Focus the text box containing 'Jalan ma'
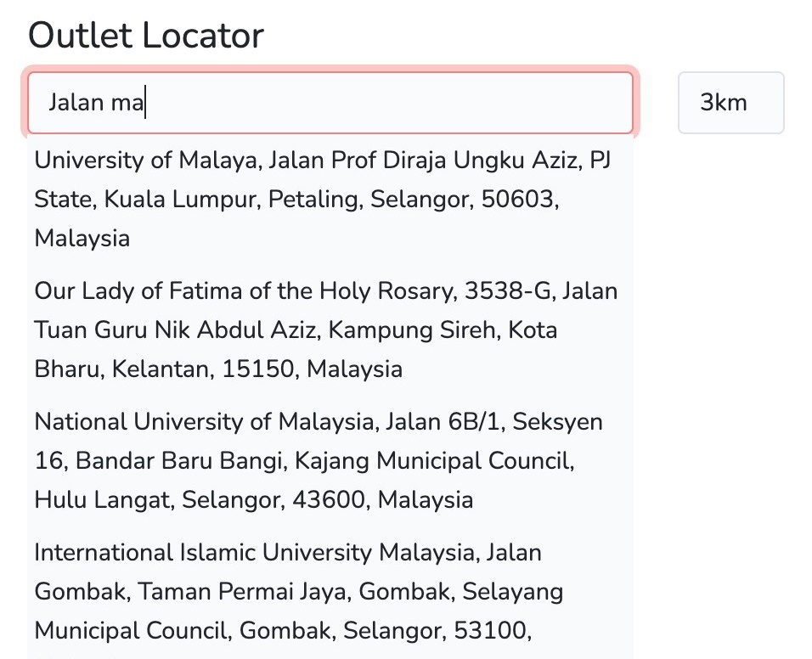Screen dimensions: 812x659 [330, 103]
